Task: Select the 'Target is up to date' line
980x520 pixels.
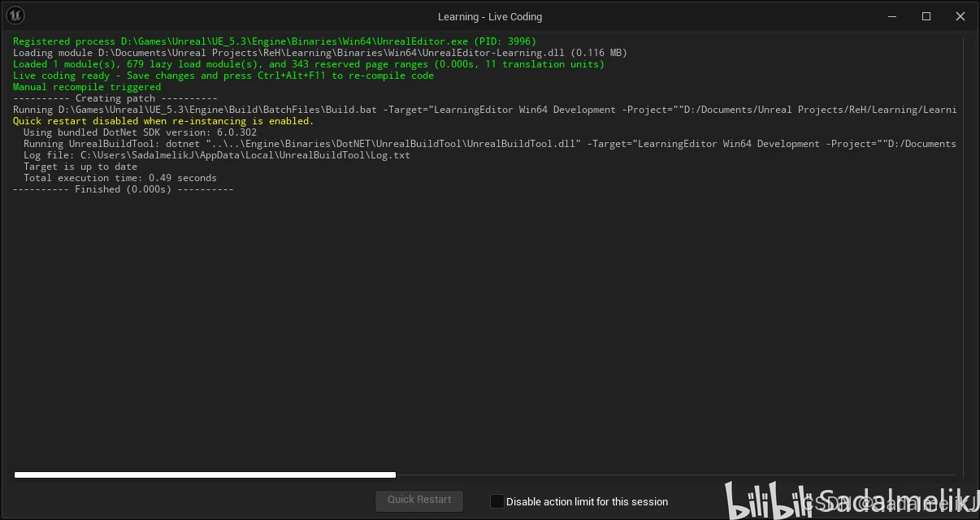Action: click(x=80, y=167)
